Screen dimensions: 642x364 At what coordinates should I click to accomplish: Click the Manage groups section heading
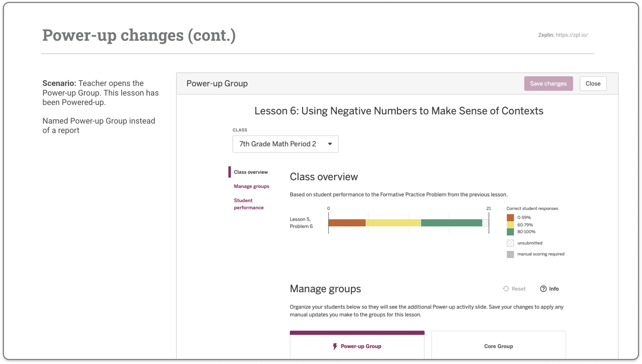tap(325, 289)
